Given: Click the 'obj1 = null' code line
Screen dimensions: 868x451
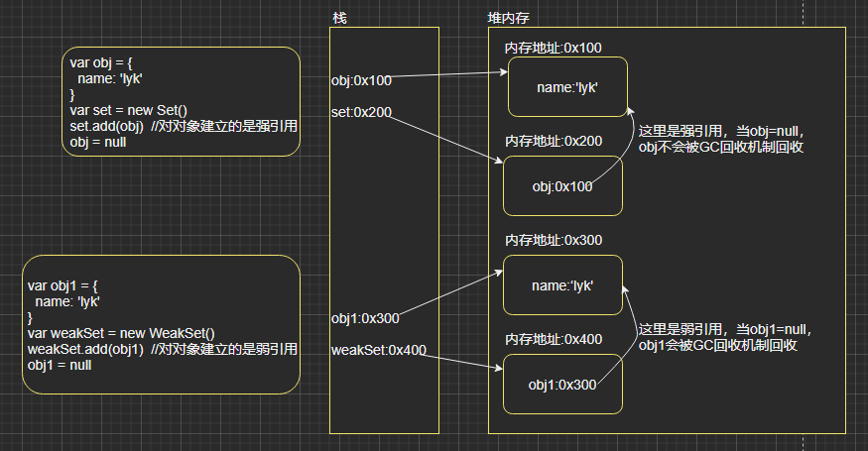Looking at the screenshot, I should click(x=60, y=365).
